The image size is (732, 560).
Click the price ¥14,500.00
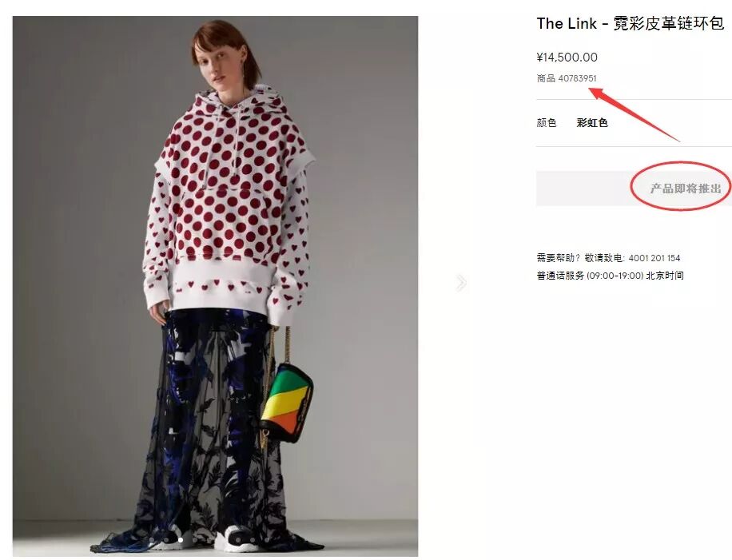(567, 58)
